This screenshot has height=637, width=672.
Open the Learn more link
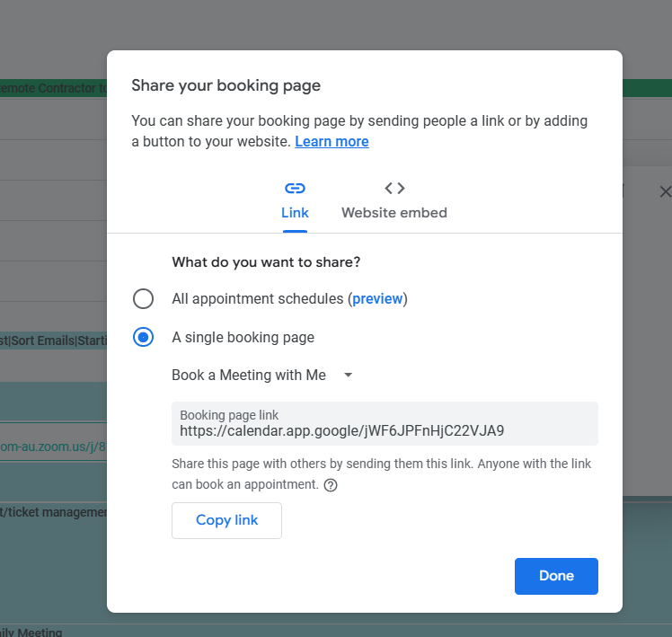click(332, 141)
